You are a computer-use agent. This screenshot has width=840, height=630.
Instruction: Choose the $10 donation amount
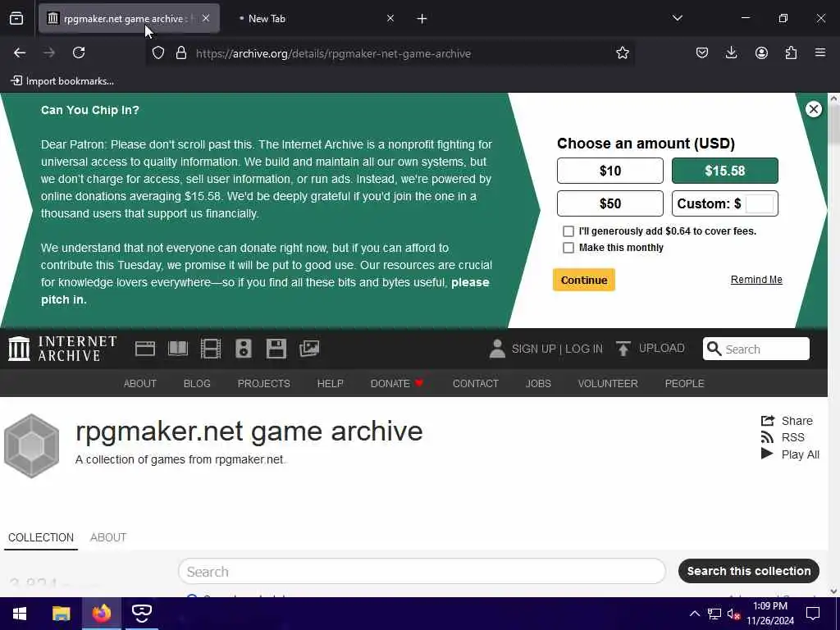pos(610,171)
